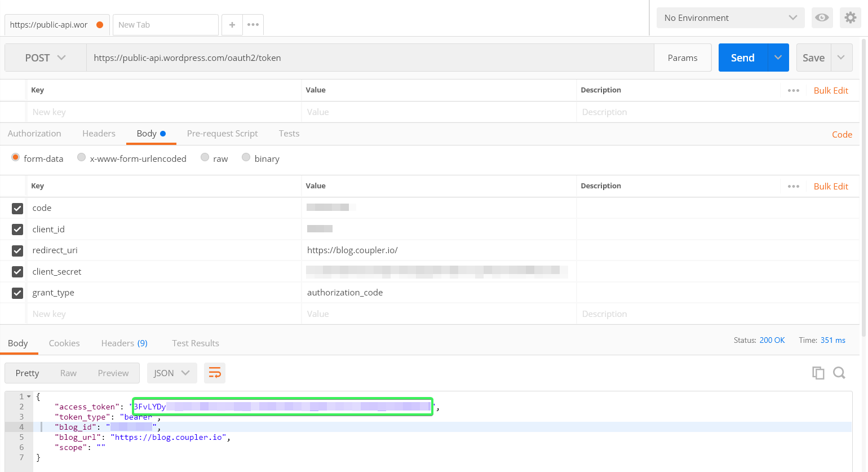The image size is (868, 472).
Task: Click the ellipsis icon in Params key-value header
Action: pyautogui.click(x=794, y=90)
